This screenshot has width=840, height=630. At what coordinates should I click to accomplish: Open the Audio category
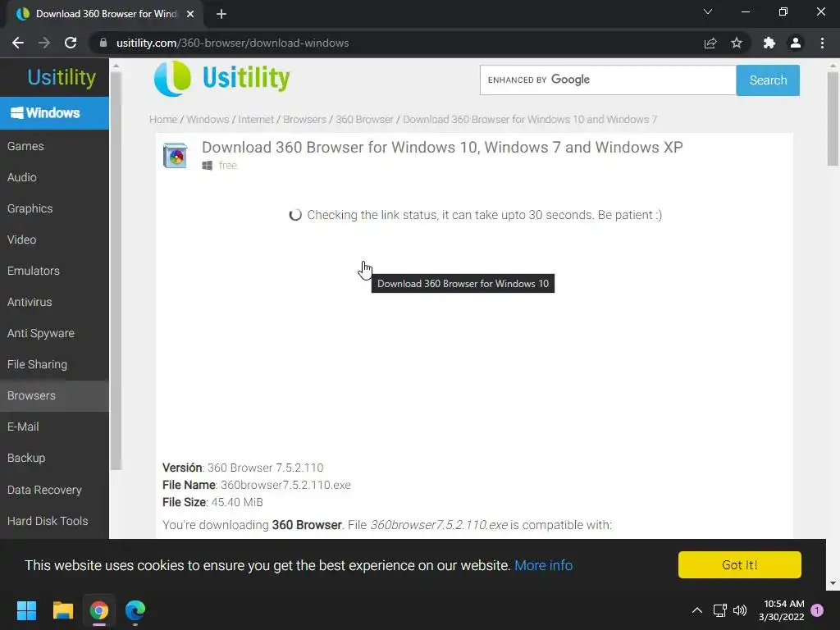54,177
